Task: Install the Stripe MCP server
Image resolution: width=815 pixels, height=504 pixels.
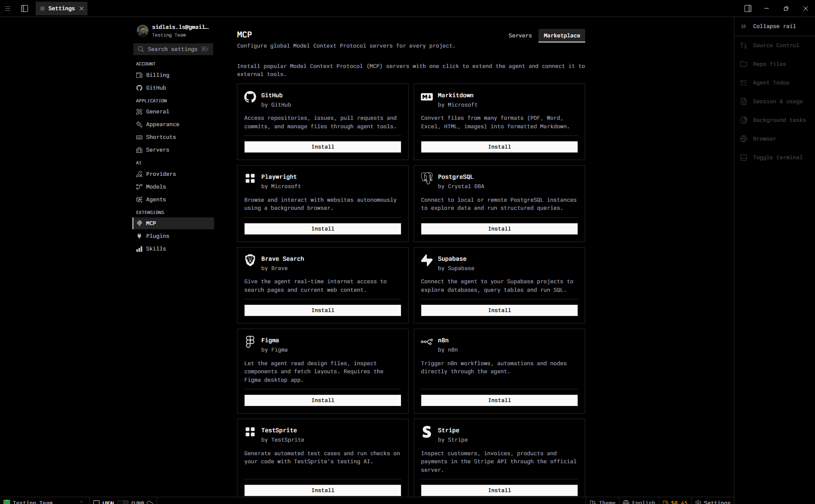Action: point(499,490)
